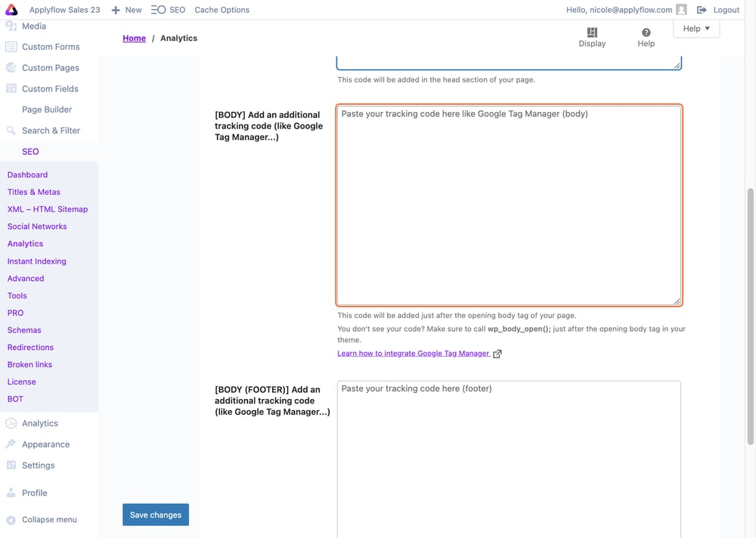
Task: Click the Custom Fields sidebar icon
Action: point(11,88)
